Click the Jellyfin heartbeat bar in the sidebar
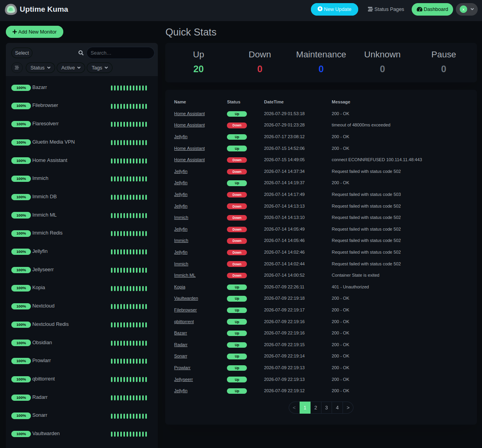Viewport: 482px width, 448px height. [129, 252]
